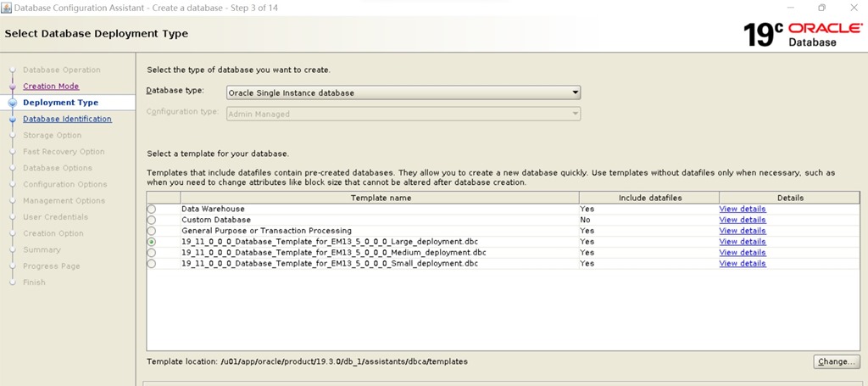View details for General Purpose template
Viewport: 868px width, 386px height.
click(x=743, y=231)
